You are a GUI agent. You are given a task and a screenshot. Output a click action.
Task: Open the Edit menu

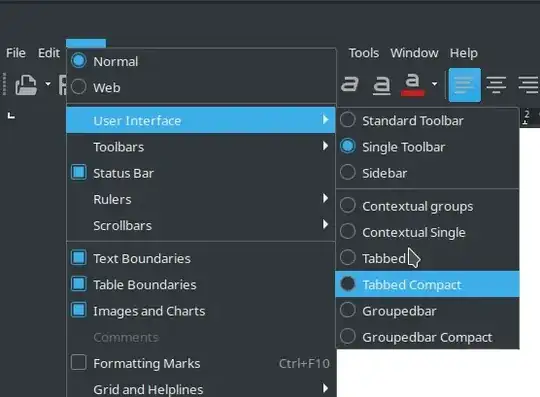pyautogui.click(x=49, y=53)
